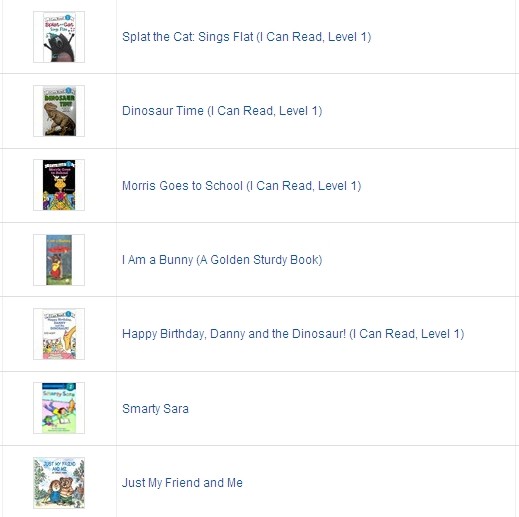Click the moose on the Morris cover
The width and height of the screenshot is (519, 517).
(x=60, y=185)
